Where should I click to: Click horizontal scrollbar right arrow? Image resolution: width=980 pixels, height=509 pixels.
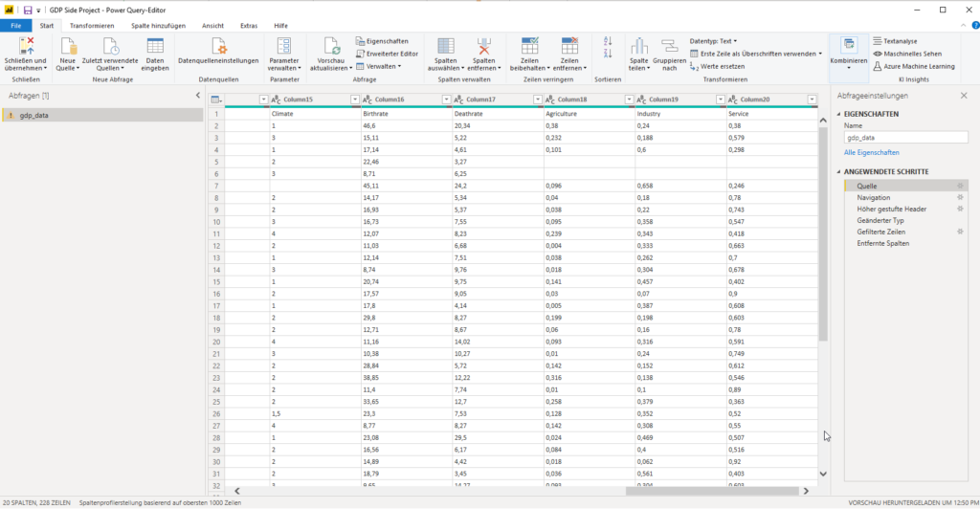coord(806,491)
